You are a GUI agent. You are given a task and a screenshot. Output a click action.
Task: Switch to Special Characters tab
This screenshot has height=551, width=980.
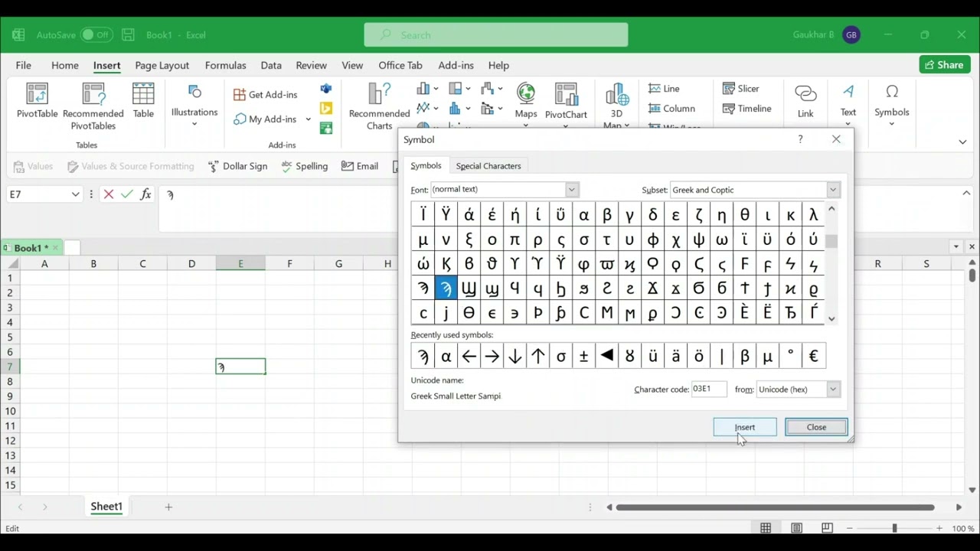[x=488, y=166]
